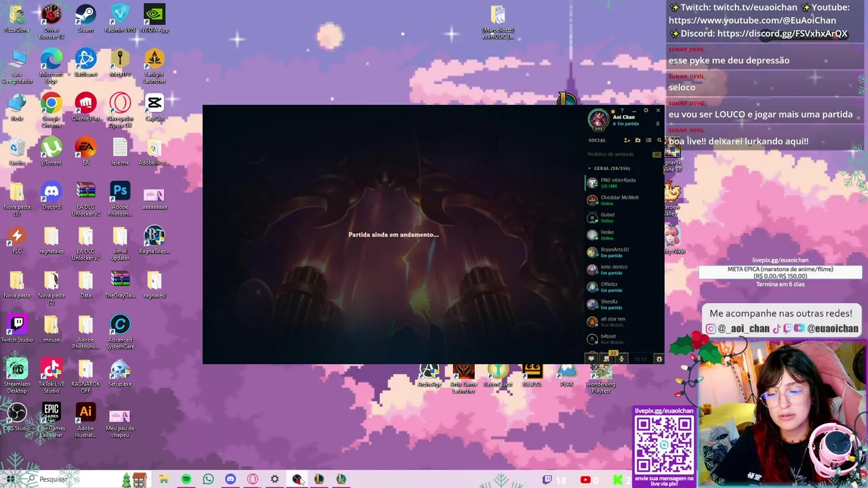Open Streamlabs Desktop shortcut
Screen dimensions: 868x488
(x=17, y=375)
